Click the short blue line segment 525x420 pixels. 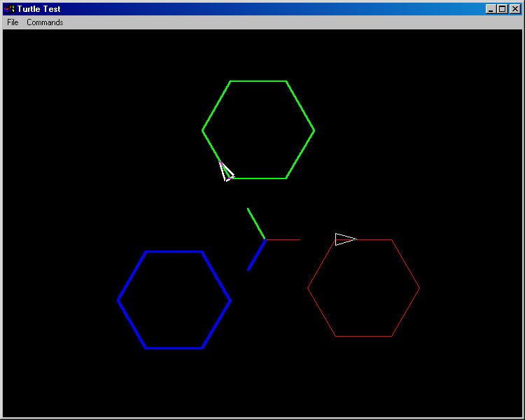(256, 255)
